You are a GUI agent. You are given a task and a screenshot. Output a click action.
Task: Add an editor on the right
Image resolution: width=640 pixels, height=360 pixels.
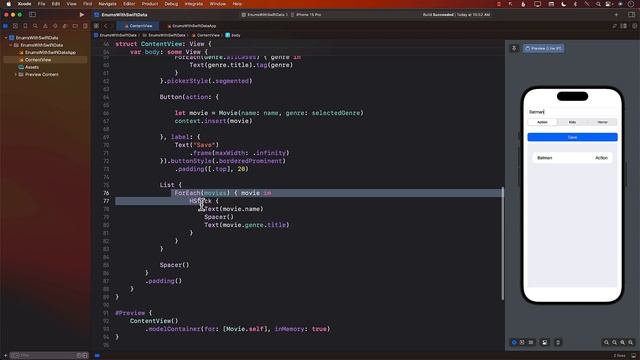click(x=634, y=26)
